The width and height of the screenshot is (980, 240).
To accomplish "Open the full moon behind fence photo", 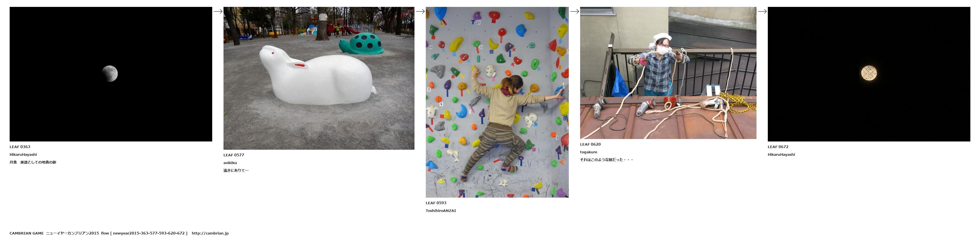I will (869, 74).
